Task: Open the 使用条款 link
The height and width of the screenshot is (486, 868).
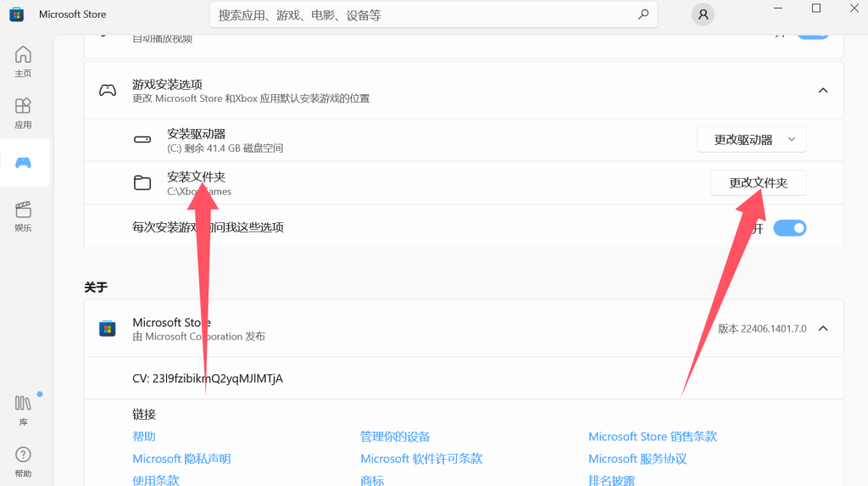Action: [x=156, y=480]
